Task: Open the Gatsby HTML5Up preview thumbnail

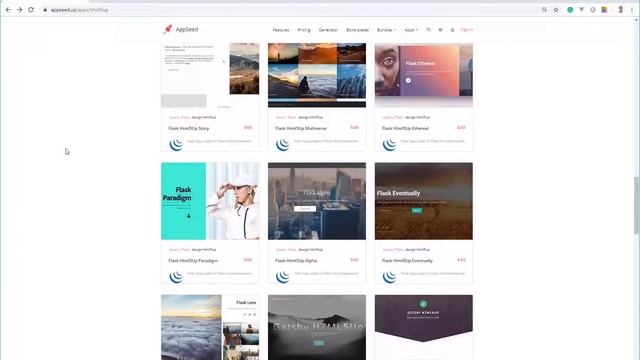Action: pos(317,327)
